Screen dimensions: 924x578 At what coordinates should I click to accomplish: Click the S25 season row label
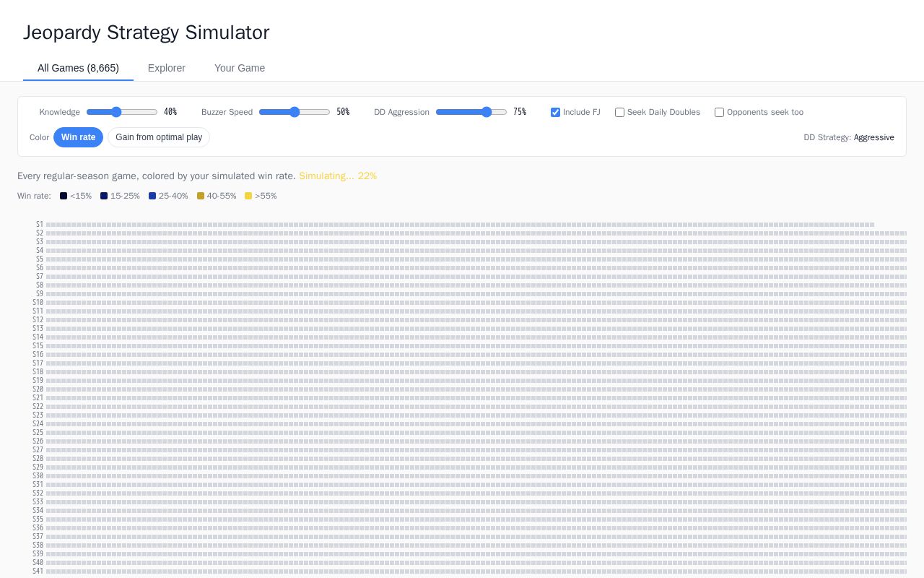point(38,433)
